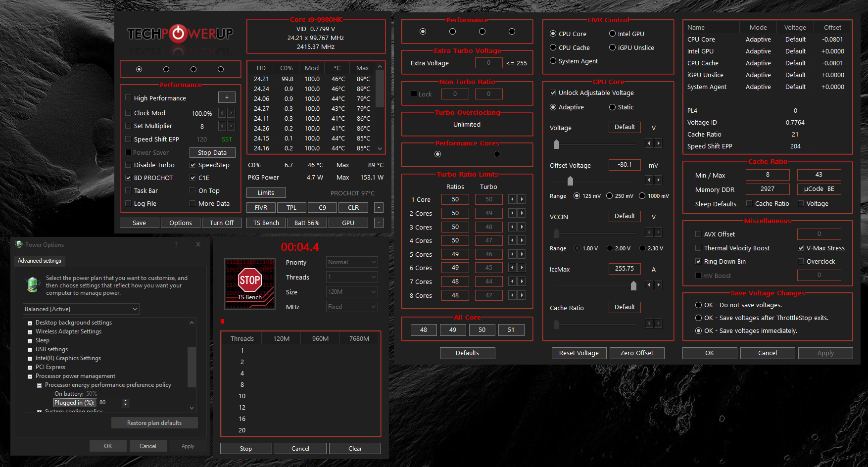Click the right arrow for Set Multiplier
The image size is (868, 467).
[x=231, y=126]
